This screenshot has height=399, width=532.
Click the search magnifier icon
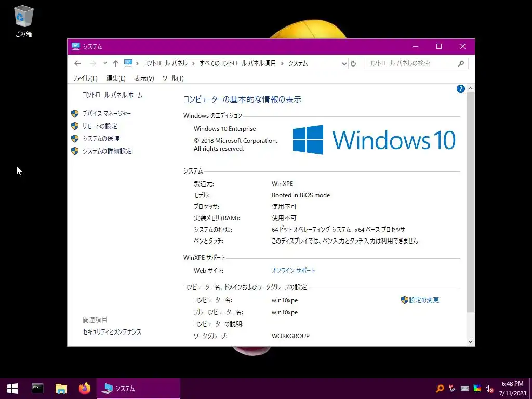pyautogui.click(x=461, y=63)
